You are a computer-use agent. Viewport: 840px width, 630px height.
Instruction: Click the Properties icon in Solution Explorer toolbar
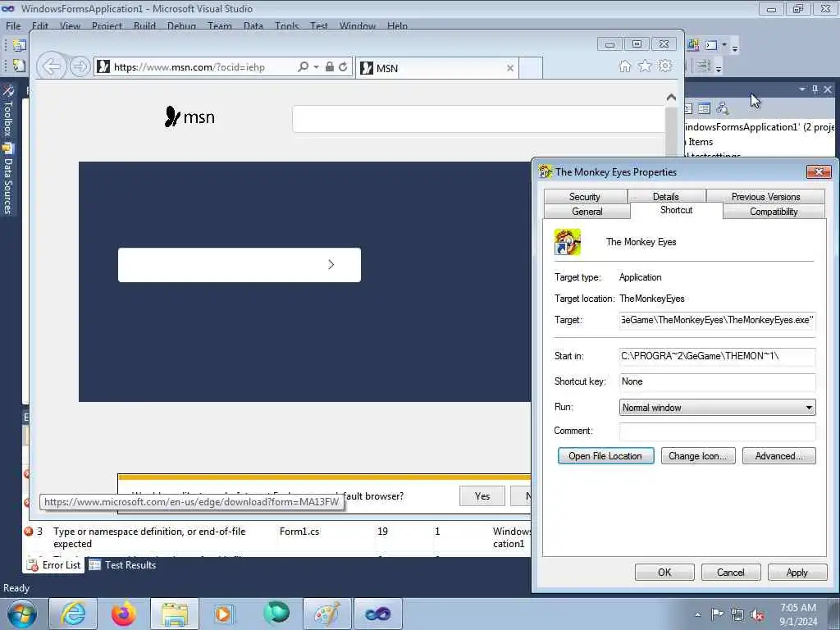pyautogui.click(x=704, y=108)
